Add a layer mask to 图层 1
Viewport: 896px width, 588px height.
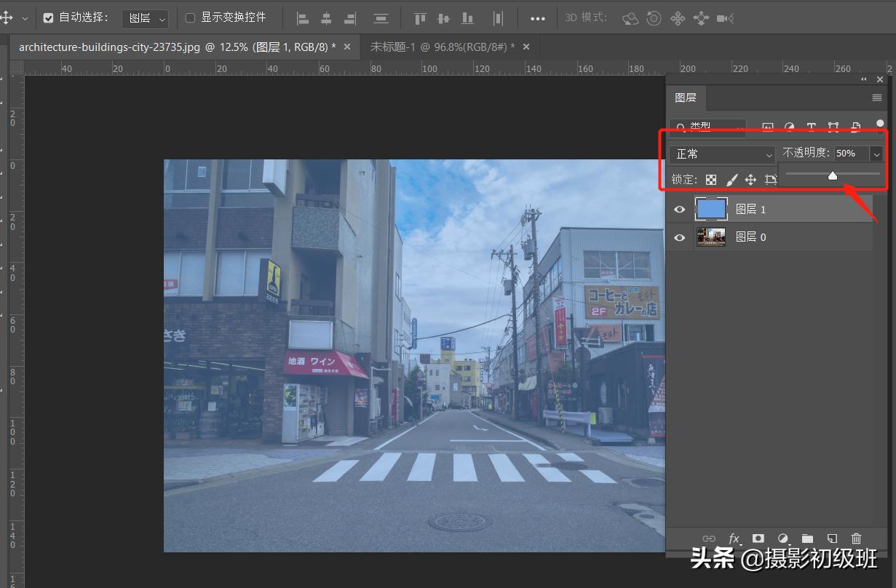point(758,539)
